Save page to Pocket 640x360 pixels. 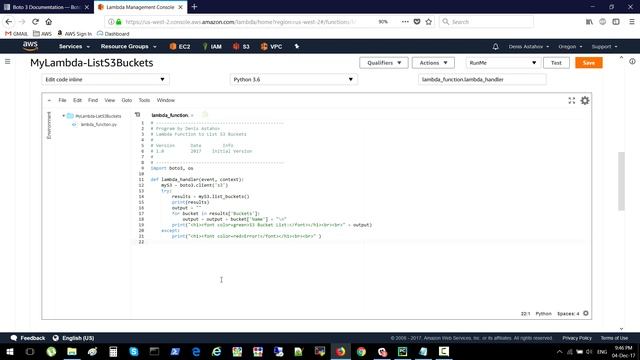(417, 22)
